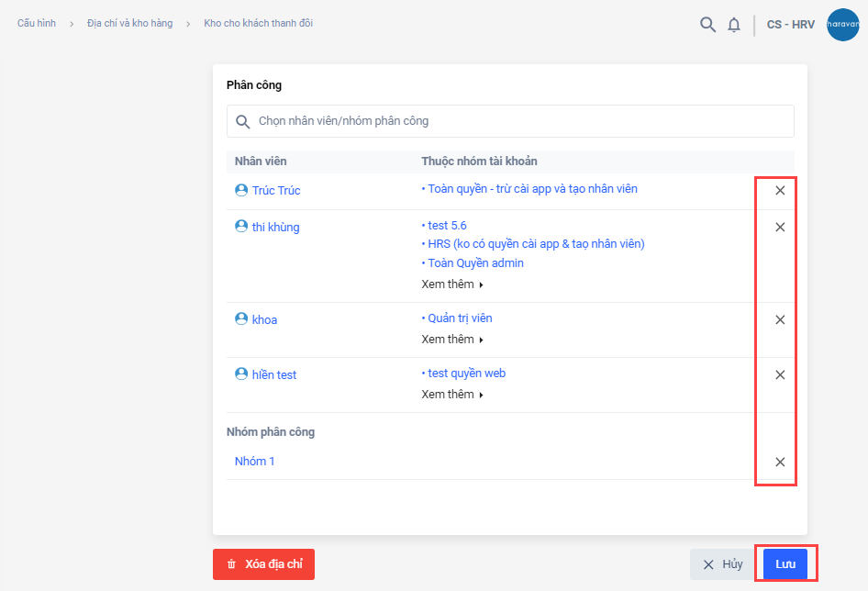Open the Trúc Trúc employee link
This screenshot has height=591, width=868.
click(x=276, y=191)
